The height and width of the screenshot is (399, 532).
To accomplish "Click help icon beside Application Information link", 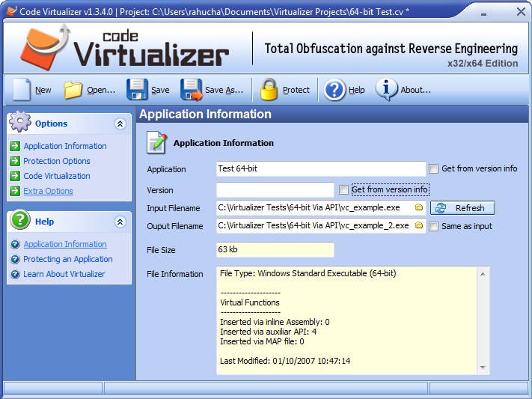I will click(x=15, y=244).
